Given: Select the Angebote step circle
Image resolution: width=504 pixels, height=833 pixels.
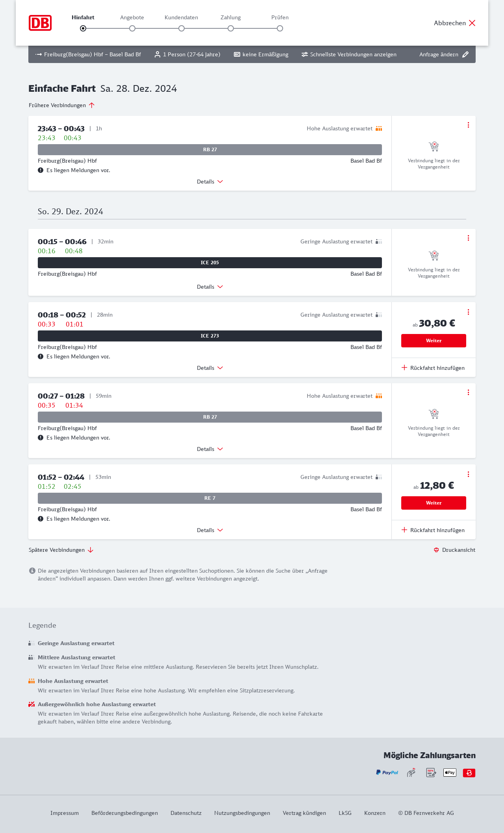Looking at the screenshot, I should point(132,28).
